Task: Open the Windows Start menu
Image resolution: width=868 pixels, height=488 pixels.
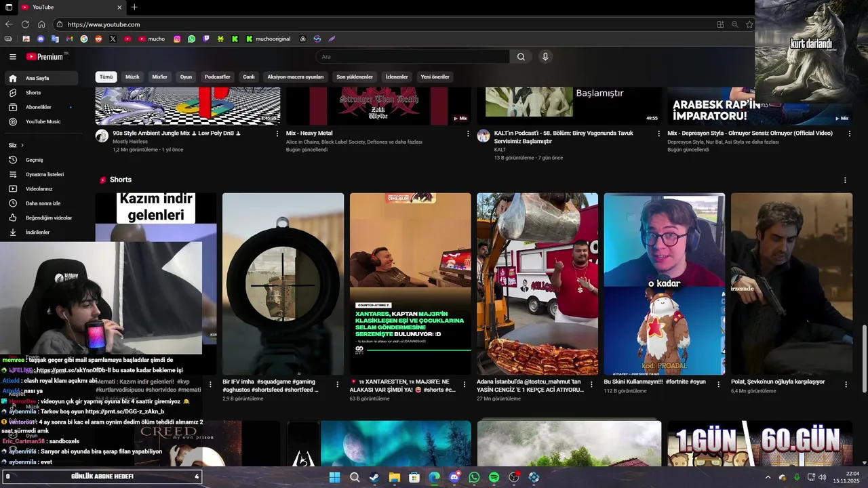Action: click(x=334, y=478)
